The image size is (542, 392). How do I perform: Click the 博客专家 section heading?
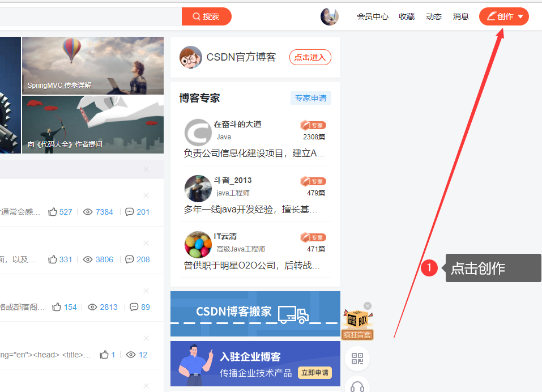(x=199, y=98)
